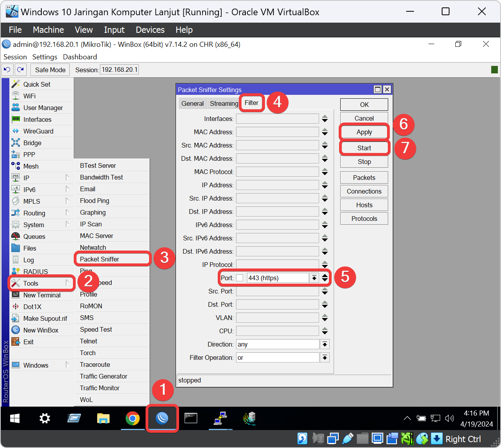Open the WinBox Dashboard menu
The image size is (501, 448).
(x=80, y=57)
